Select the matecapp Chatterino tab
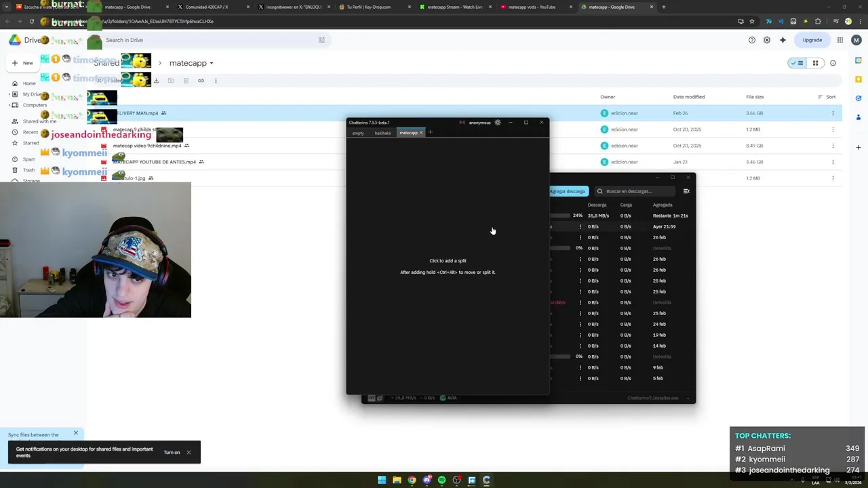 pyautogui.click(x=408, y=133)
